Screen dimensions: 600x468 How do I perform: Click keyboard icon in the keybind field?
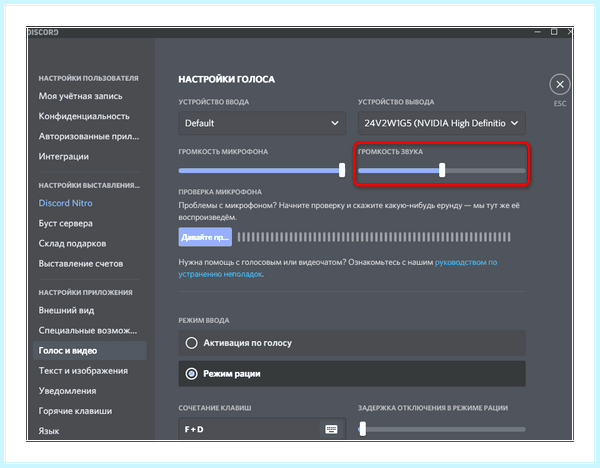click(331, 429)
